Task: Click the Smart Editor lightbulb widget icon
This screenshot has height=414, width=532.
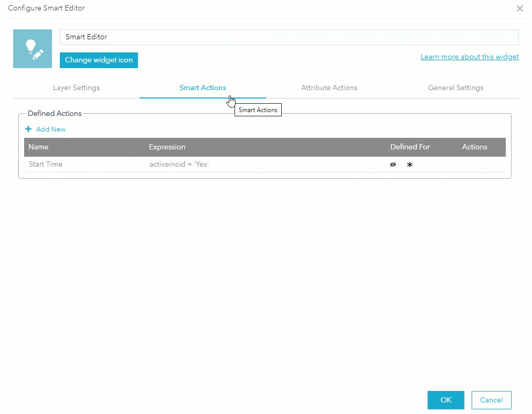Action: pos(33,48)
